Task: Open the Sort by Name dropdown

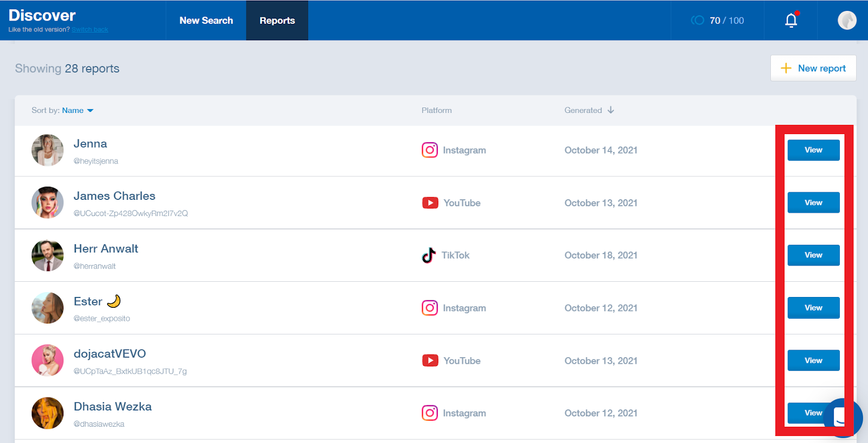Action: pyautogui.click(x=78, y=110)
